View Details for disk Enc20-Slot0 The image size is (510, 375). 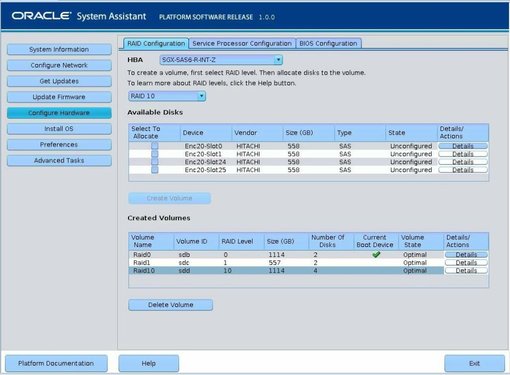pyautogui.click(x=463, y=146)
